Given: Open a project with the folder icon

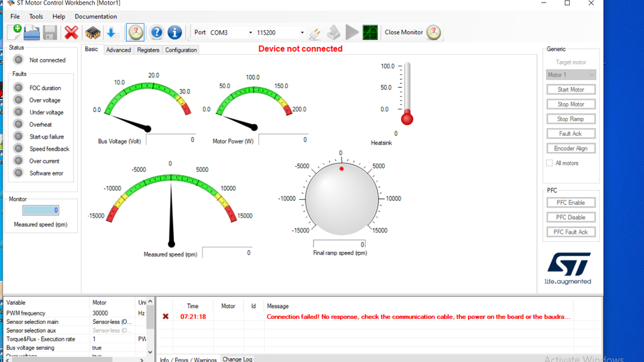Looking at the screenshot, I should point(32,32).
